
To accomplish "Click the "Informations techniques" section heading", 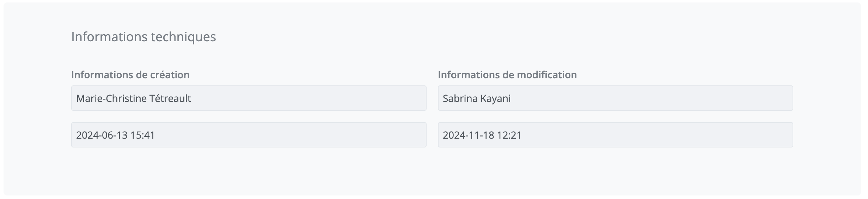I will [143, 37].
